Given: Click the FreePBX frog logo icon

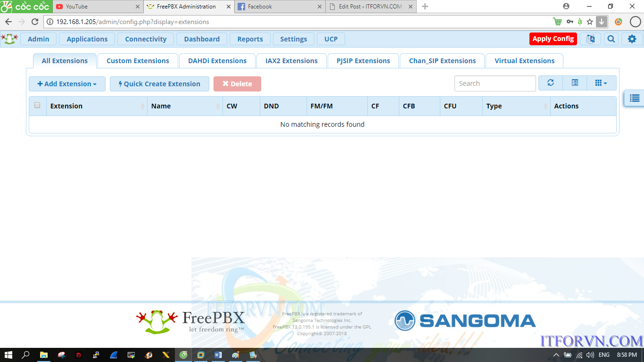Looking at the screenshot, I should (9, 39).
